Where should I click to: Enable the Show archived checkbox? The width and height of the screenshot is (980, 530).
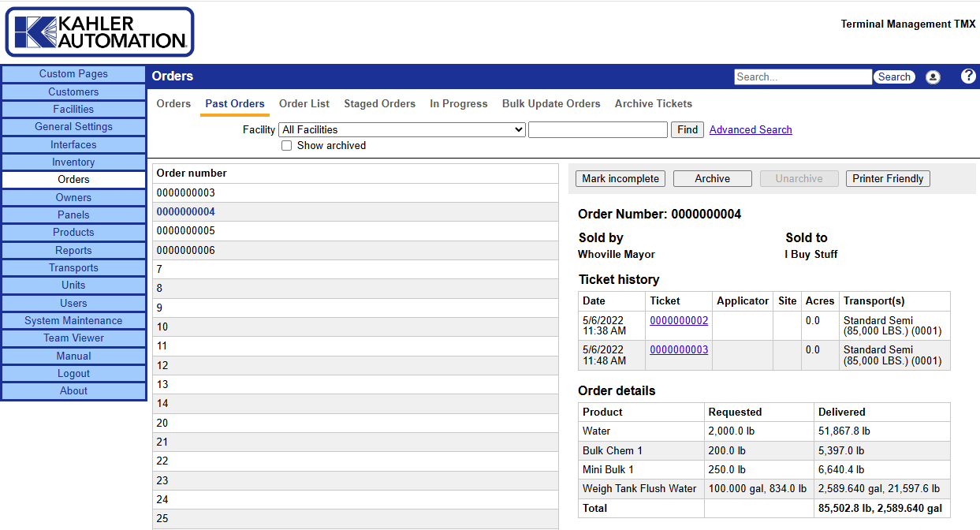tap(287, 146)
